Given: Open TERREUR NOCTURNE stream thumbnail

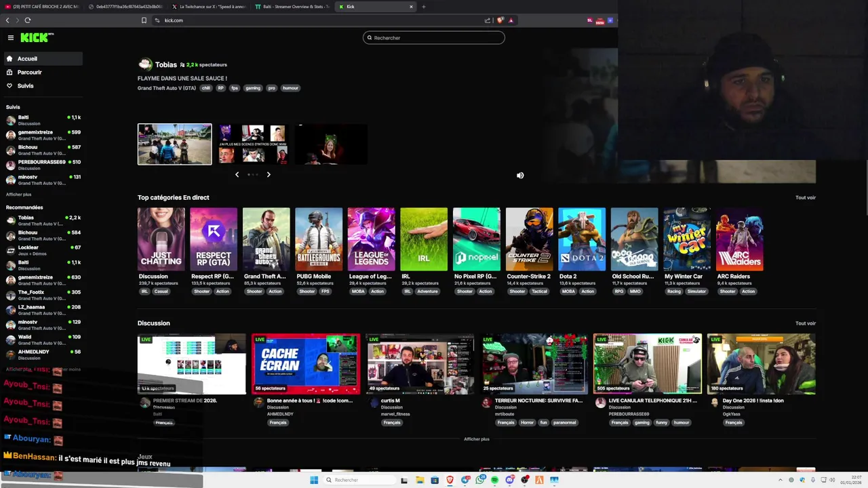Looking at the screenshot, I should [534, 364].
